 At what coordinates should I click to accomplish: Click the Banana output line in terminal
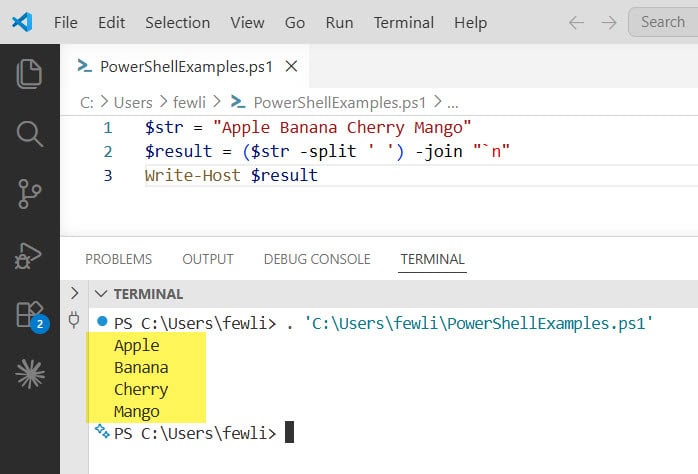[141, 368]
